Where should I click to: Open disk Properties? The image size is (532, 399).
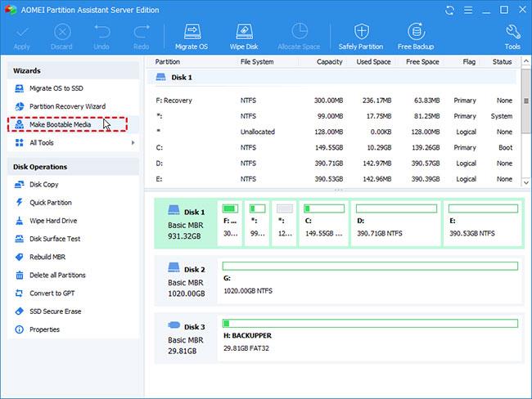click(x=73, y=330)
